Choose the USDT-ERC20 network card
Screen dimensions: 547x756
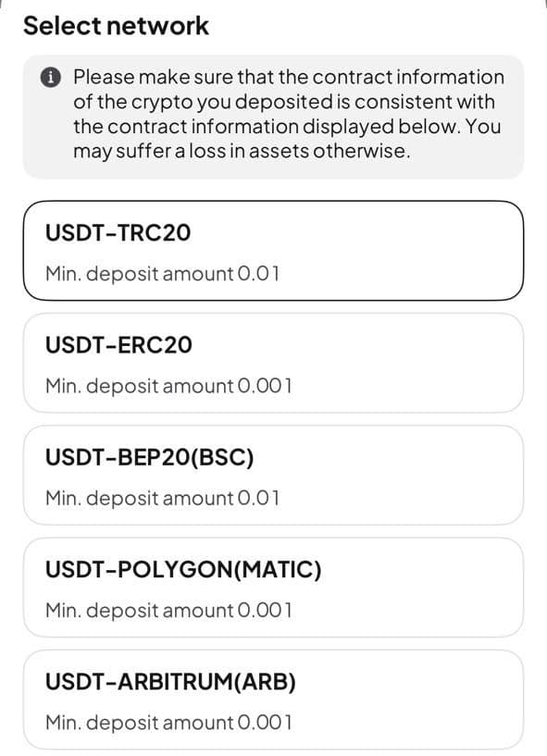coord(273,363)
